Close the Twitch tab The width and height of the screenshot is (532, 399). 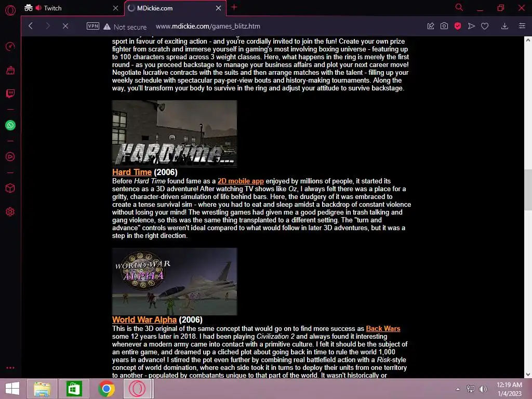pos(116,8)
